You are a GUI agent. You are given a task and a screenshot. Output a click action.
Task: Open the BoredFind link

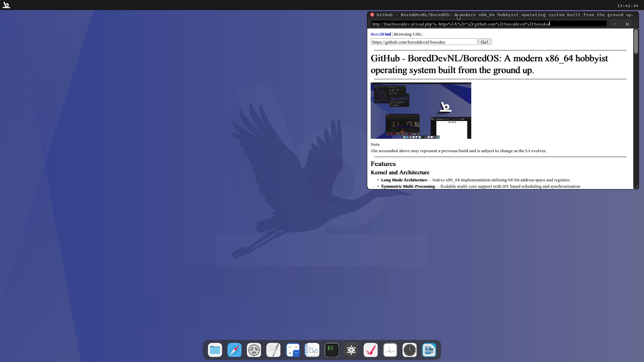pos(381,34)
